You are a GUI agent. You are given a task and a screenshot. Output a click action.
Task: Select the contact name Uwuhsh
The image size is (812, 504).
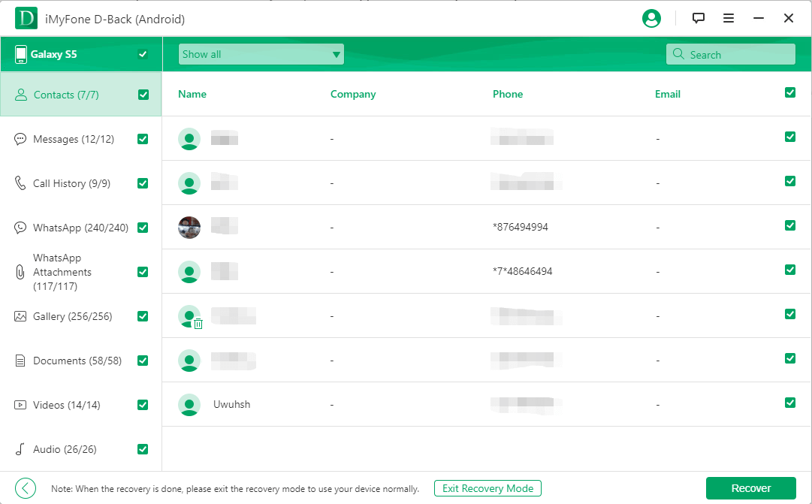click(231, 404)
